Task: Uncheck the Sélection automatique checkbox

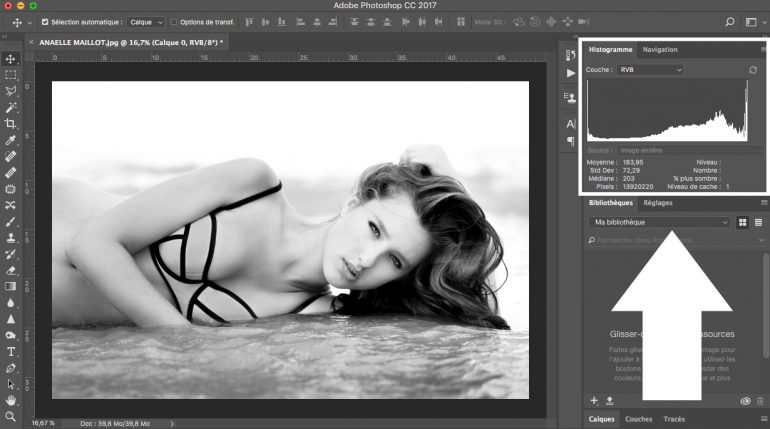Action: pyautogui.click(x=45, y=21)
